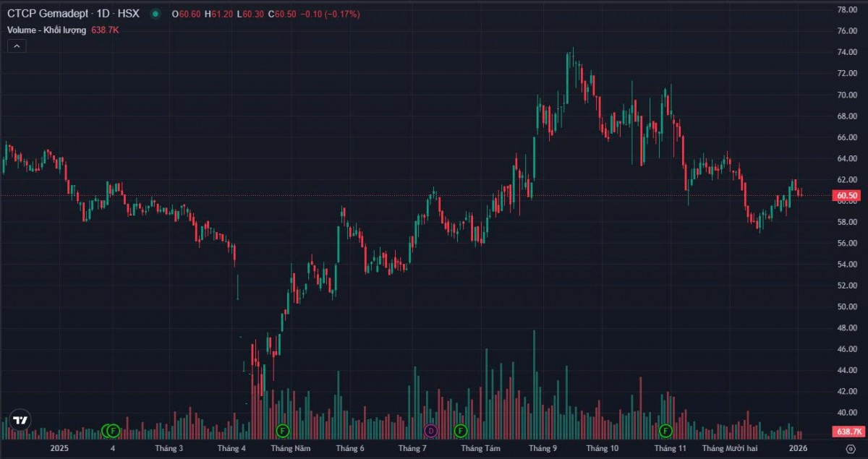The height and width of the screenshot is (459, 868).
Task: Click the Tháng 7 time axis label
Action: [412, 449]
